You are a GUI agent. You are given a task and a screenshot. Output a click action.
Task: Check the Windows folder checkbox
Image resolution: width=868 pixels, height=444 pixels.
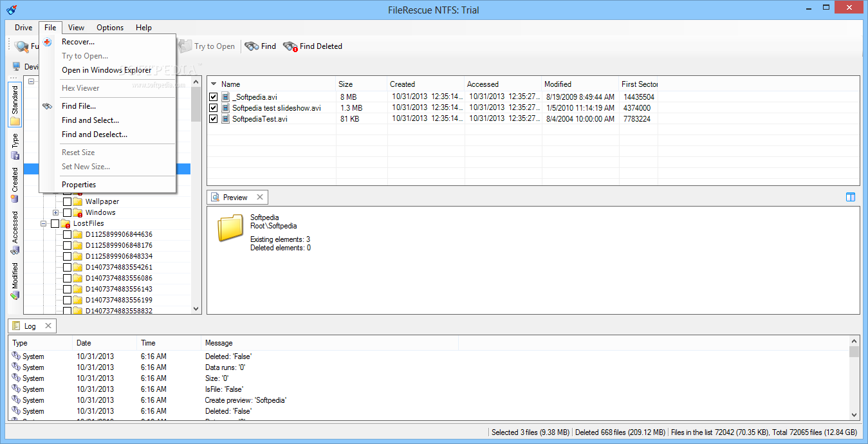pos(67,212)
